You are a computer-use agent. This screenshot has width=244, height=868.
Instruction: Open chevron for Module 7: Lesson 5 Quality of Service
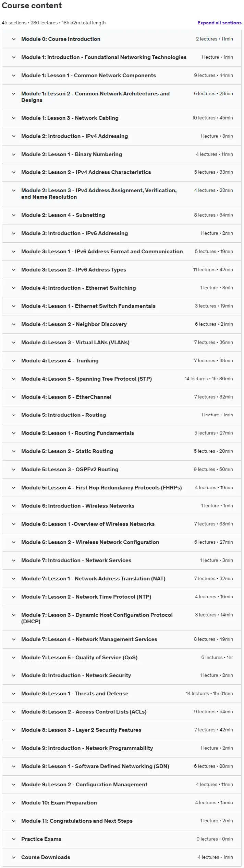point(14,658)
